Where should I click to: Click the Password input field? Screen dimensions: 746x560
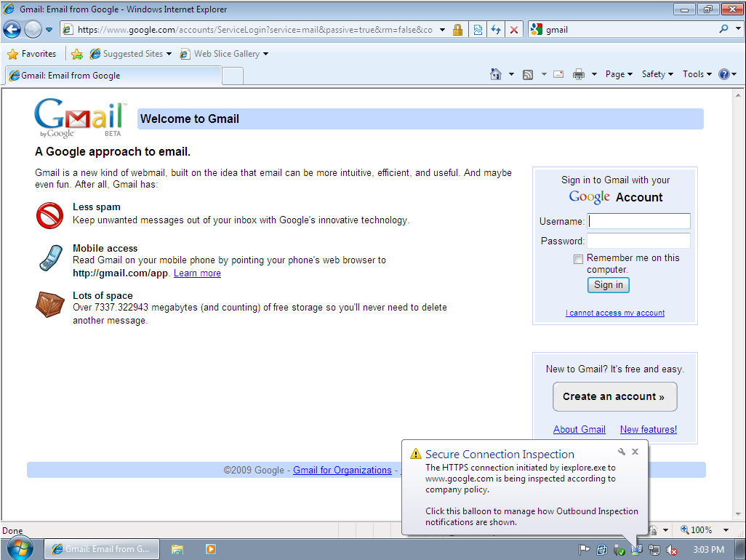tap(639, 241)
